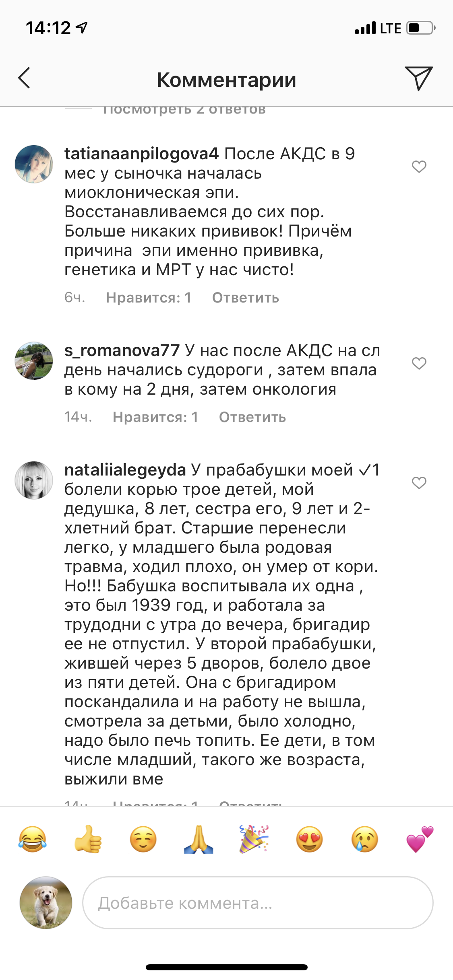
Task: Tap the "Добавьте коммента..." comment field
Action: coord(258,903)
